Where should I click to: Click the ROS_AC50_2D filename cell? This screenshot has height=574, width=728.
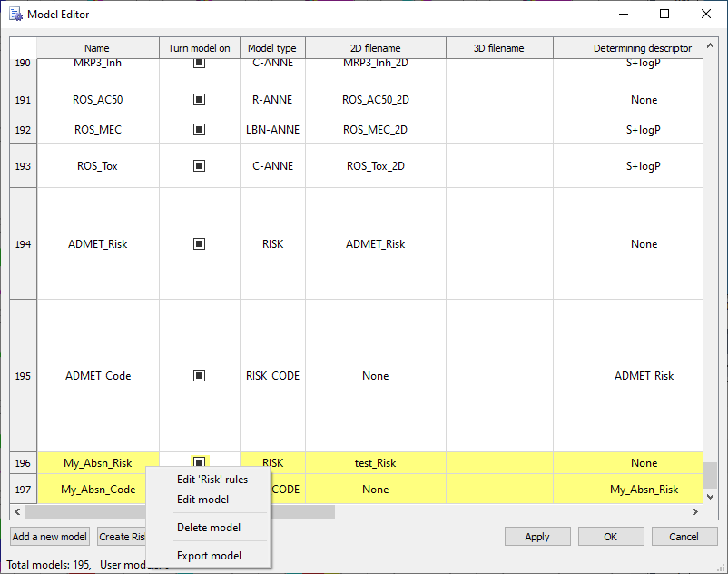click(x=376, y=99)
